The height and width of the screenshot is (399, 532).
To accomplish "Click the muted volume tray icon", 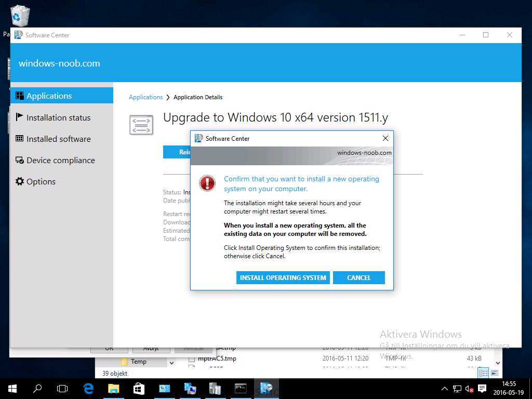I will click(x=469, y=389).
